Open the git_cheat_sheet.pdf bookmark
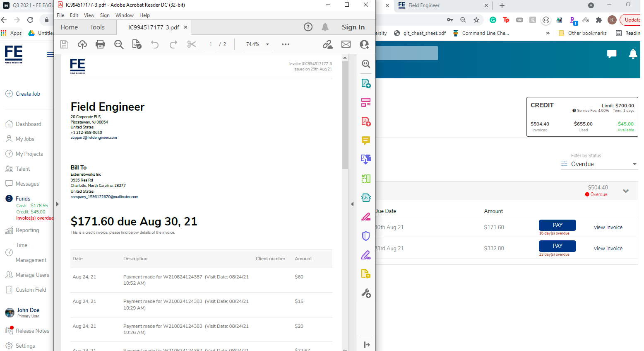The image size is (644, 351). pyautogui.click(x=420, y=33)
